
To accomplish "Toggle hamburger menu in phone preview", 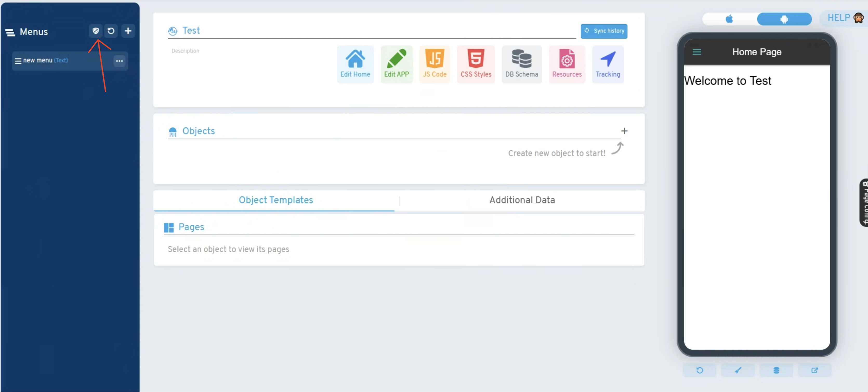I will (x=696, y=52).
